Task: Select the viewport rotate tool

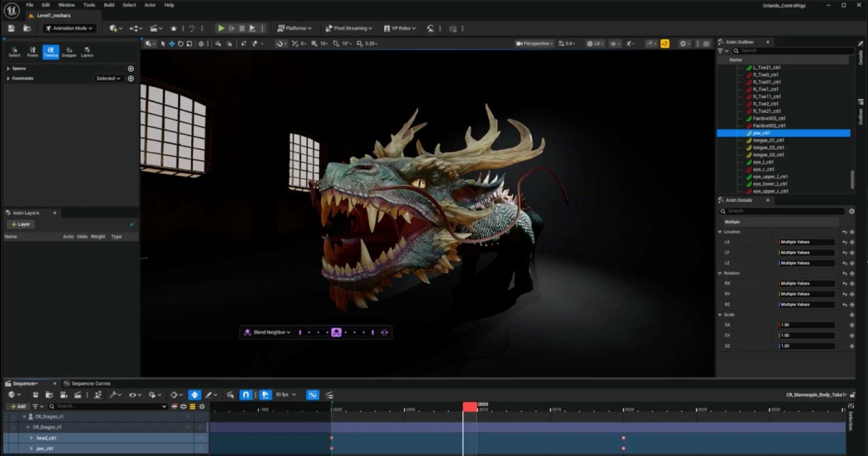Action: pos(180,43)
